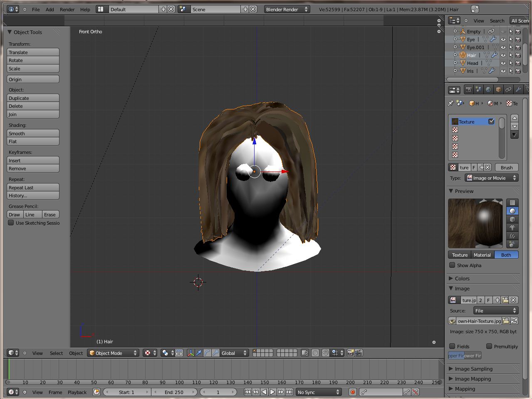532x399 pixels.
Task: Click the Duplicate button in Object Tools
Action: (33, 98)
